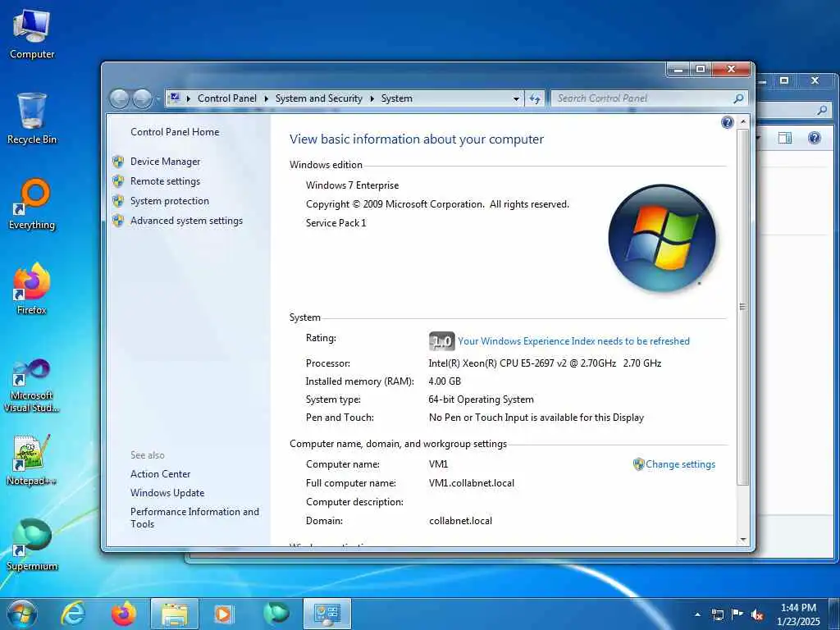
Task: Launch Supermium from the taskbar
Action: pyautogui.click(x=276, y=614)
